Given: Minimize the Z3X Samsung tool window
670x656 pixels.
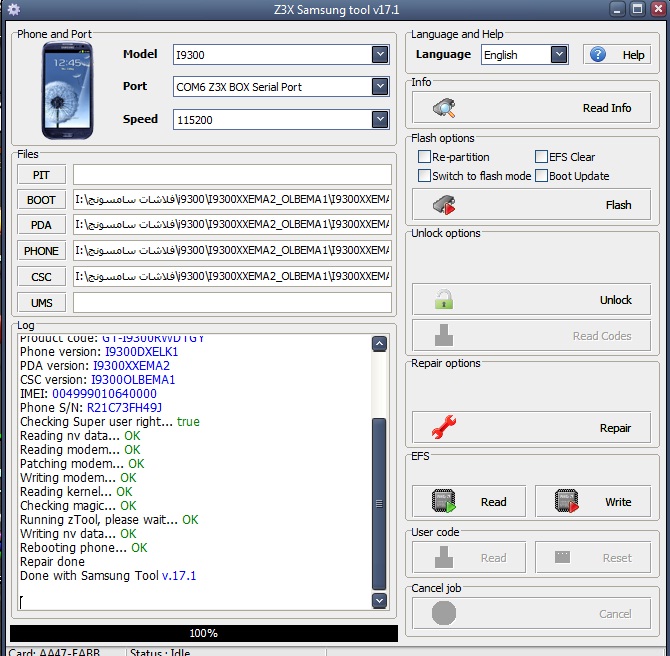Looking at the screenshot, I should click(617, 9).
